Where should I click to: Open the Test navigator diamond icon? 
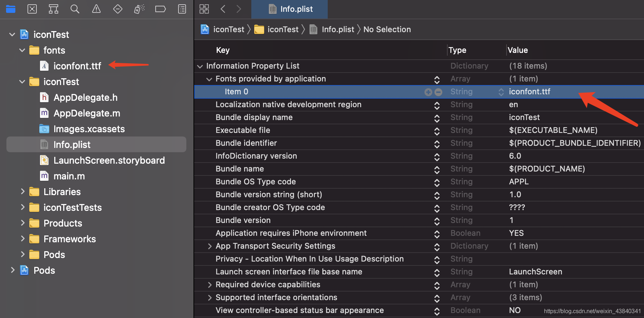pyautogui.click(x=118, y=9)
